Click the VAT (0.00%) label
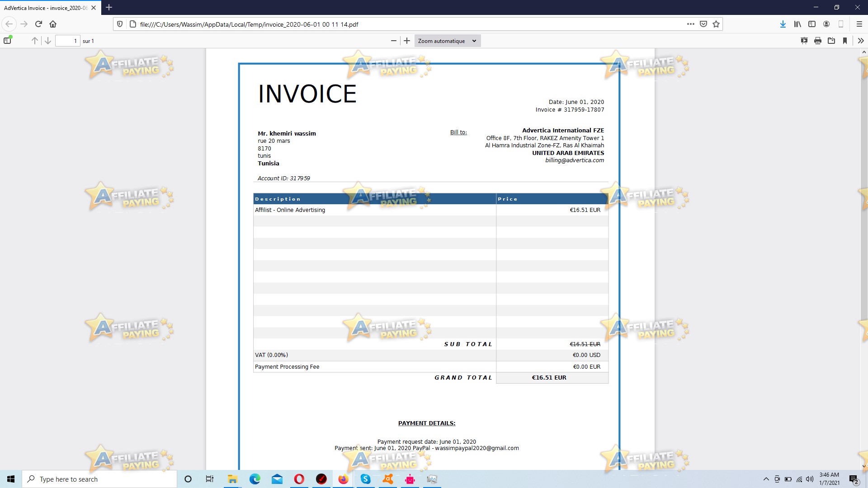The width and height of the screenshot is (868, 488). click(x=271, y=355)
